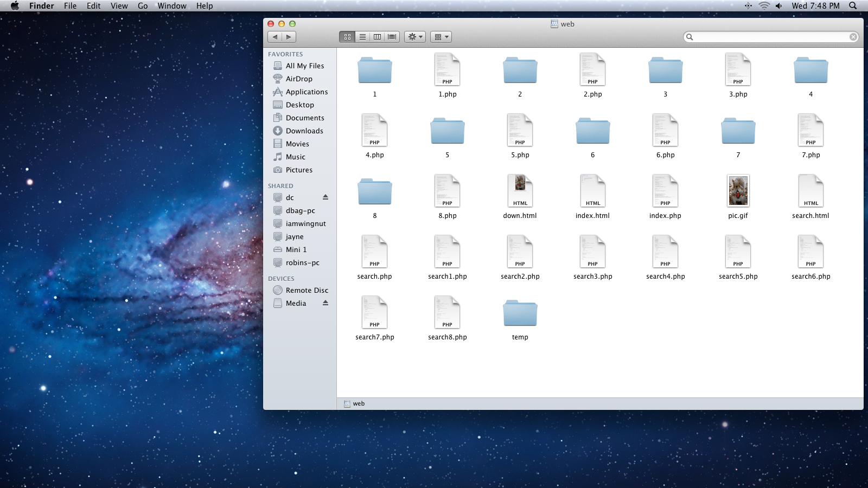Select the pic.gif image thumbnail
The height and width of the screenshot is (488, 868).
tap(738, 191)
